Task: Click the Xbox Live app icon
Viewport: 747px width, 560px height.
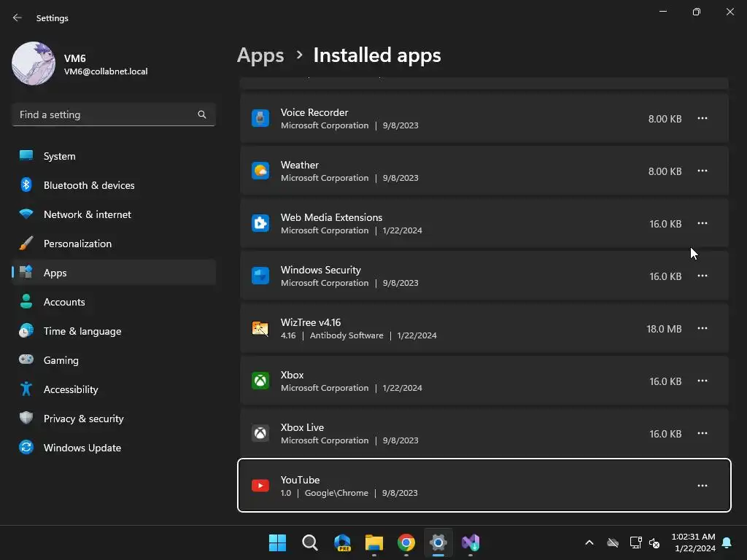Action: (x=260, y=433)
